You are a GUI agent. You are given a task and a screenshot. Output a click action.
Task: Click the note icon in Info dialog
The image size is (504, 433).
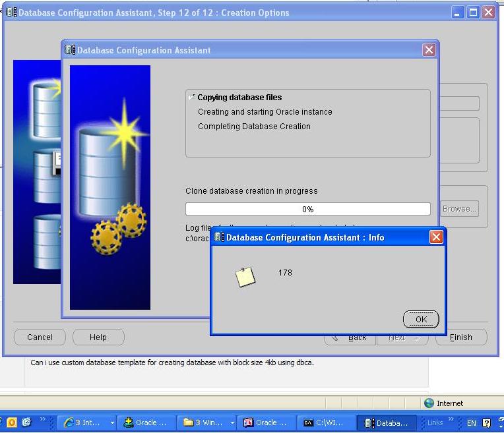tap(245, 277)
